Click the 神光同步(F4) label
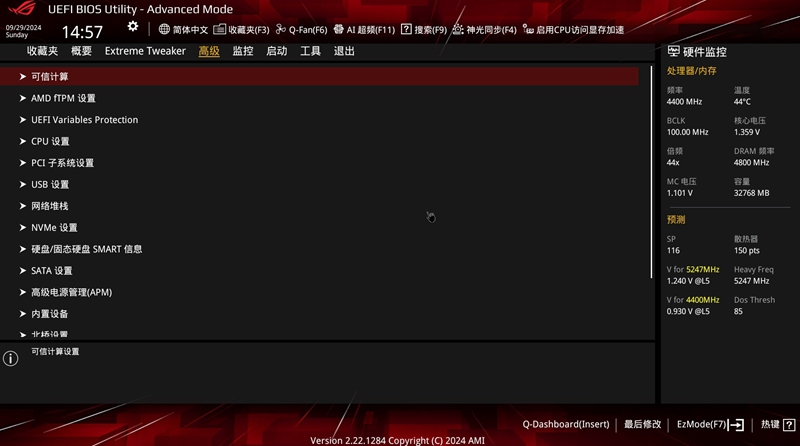The height and width of the screenshot is (446, 800). click(491, 30)
